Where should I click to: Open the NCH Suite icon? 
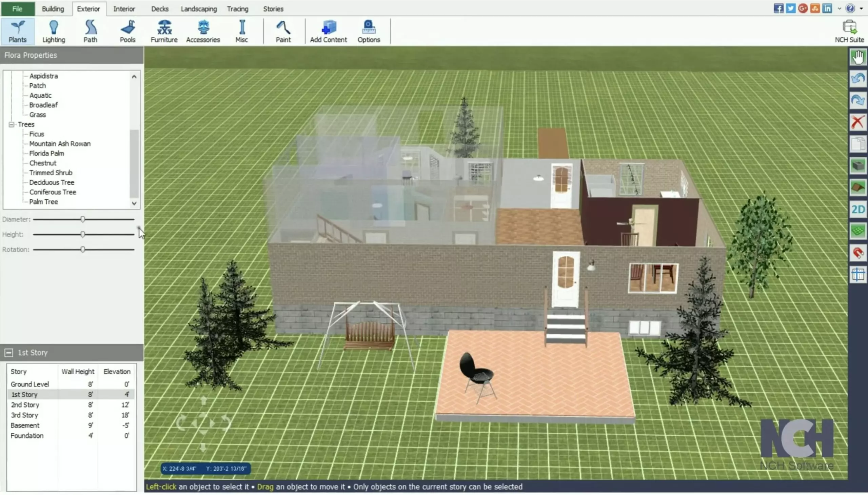849,31
